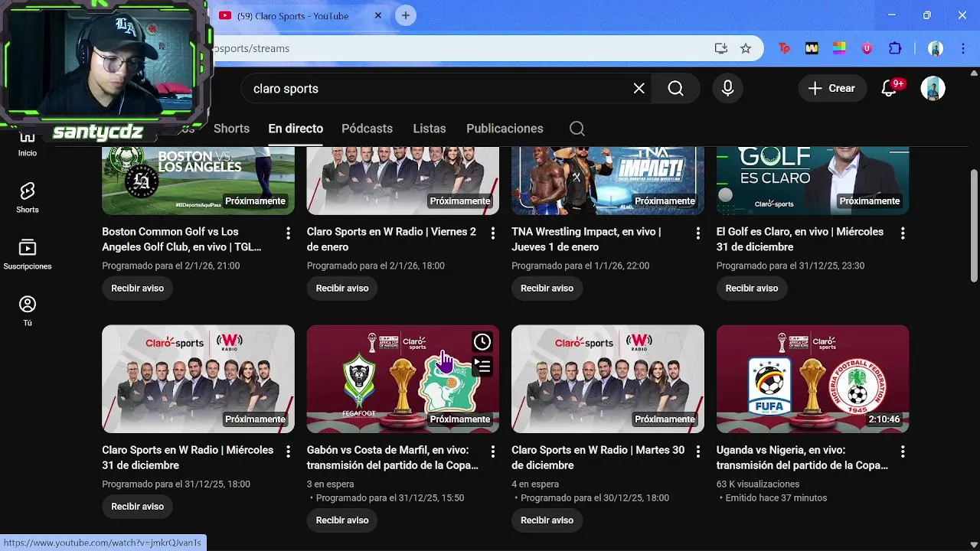This screenshot has height=551, width=980.
Task: Open options for Claro Sports Viernes 2 video
Action: 493,233
